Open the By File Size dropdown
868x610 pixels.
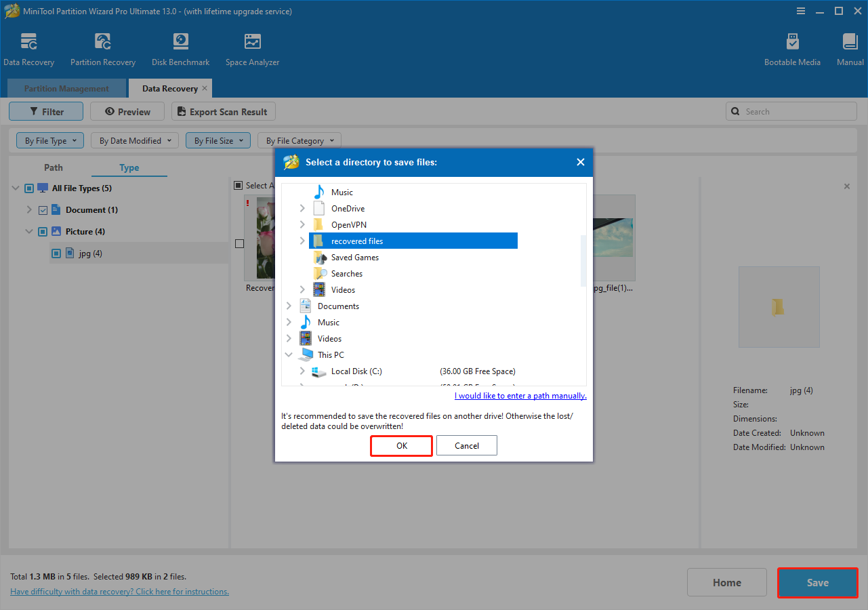click(218, 140)
